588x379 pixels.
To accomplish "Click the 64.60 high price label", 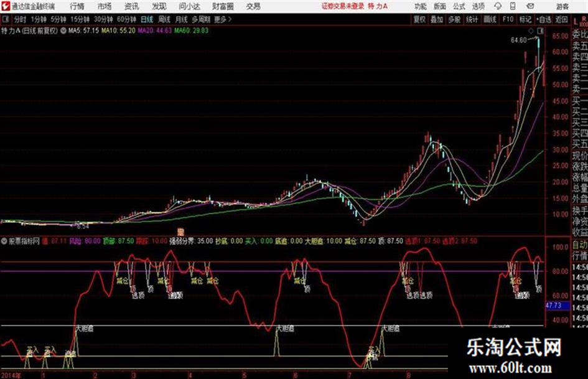I will (x=519, y=40).
